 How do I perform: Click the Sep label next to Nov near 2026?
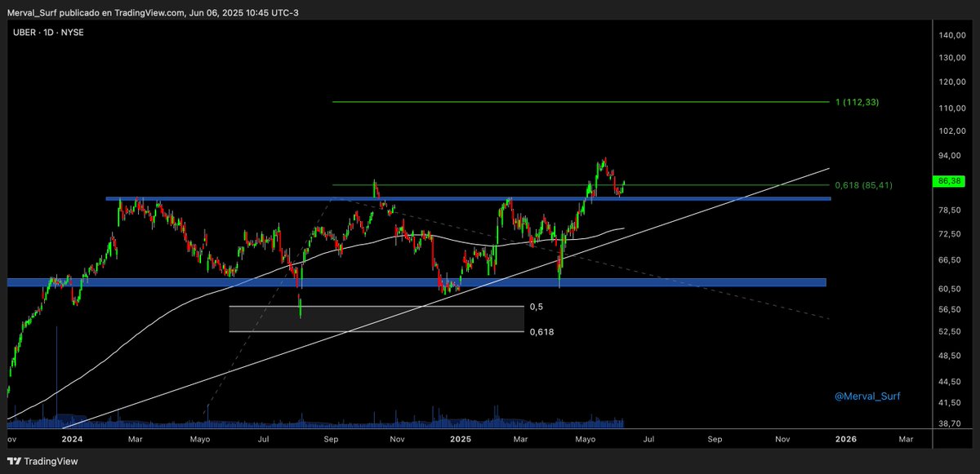coord(715,439)
